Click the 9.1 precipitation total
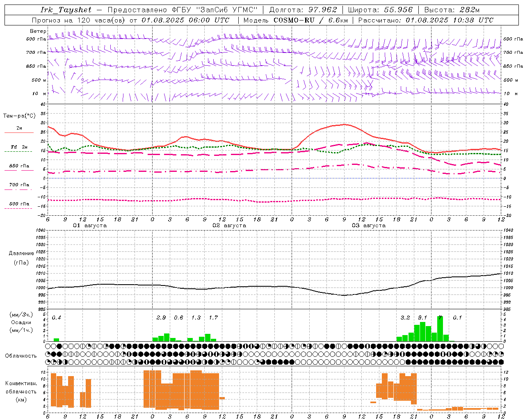This screenshot has width=525, height=420. click(422, 317)
